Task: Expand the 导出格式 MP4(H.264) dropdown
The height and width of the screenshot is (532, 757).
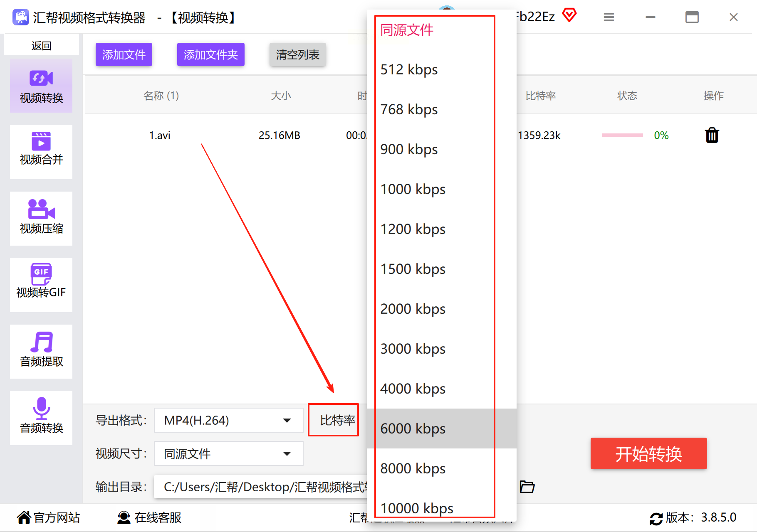Action: [x=228, y=420]
